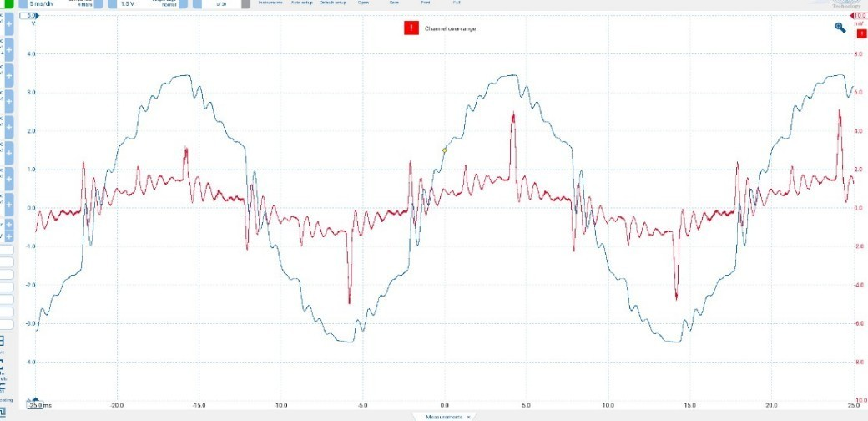This screenshot has width=868, height=421.
Task: Click the red overrange indicator under mV
Action: pos(860,33)
